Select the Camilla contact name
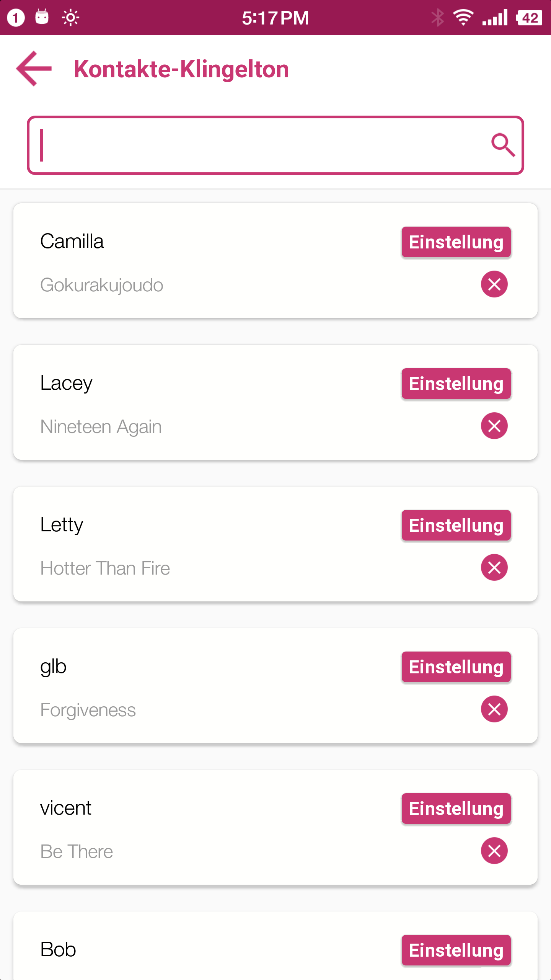The image size is (551, 980). point(72,242)
